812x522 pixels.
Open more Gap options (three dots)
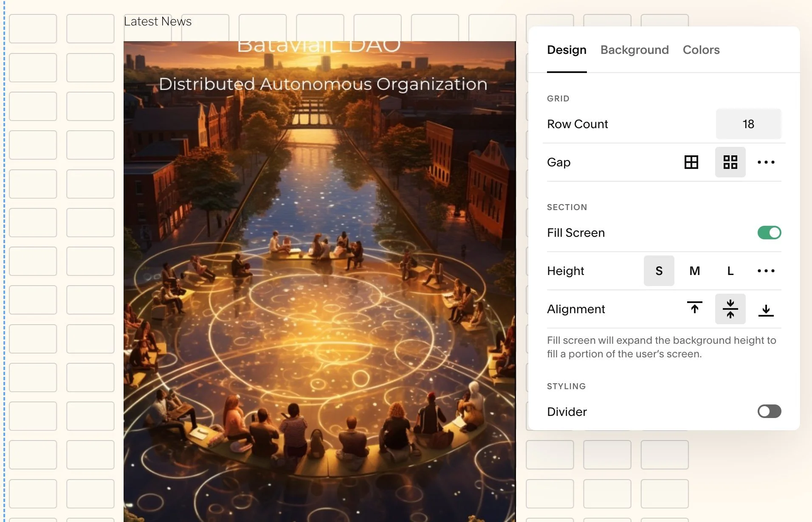click(766, 162)
